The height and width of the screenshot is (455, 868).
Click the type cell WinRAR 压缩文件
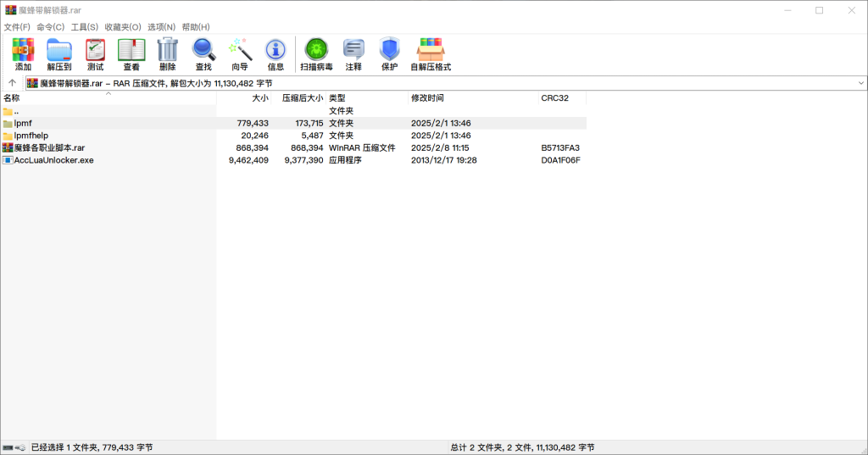tap(362, 147)
